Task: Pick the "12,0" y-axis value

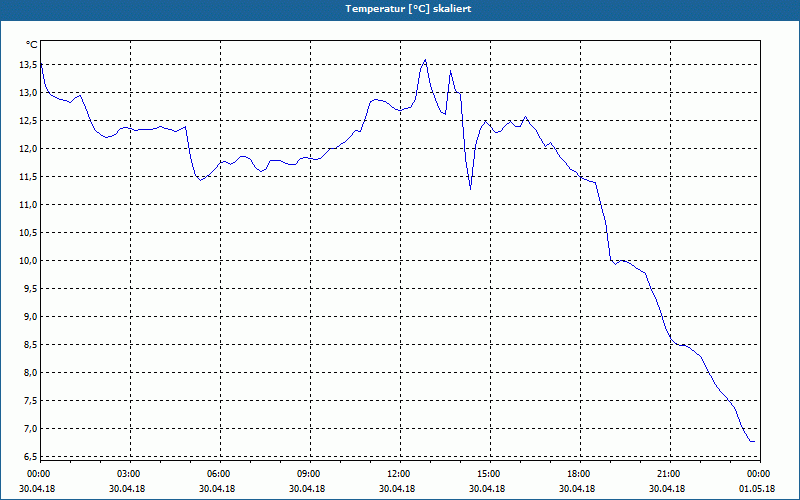Action: [x=29, y=148]
